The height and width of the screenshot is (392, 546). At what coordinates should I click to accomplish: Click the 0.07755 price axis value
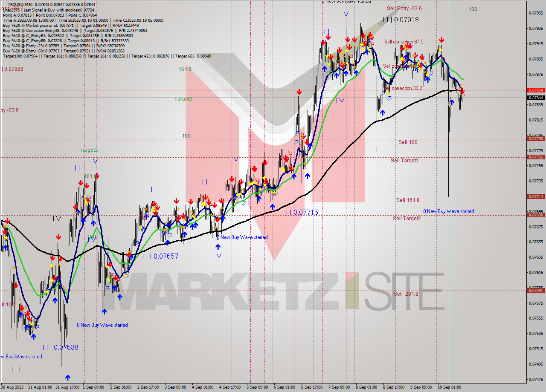pyautogui.click(x=536, y=166)
